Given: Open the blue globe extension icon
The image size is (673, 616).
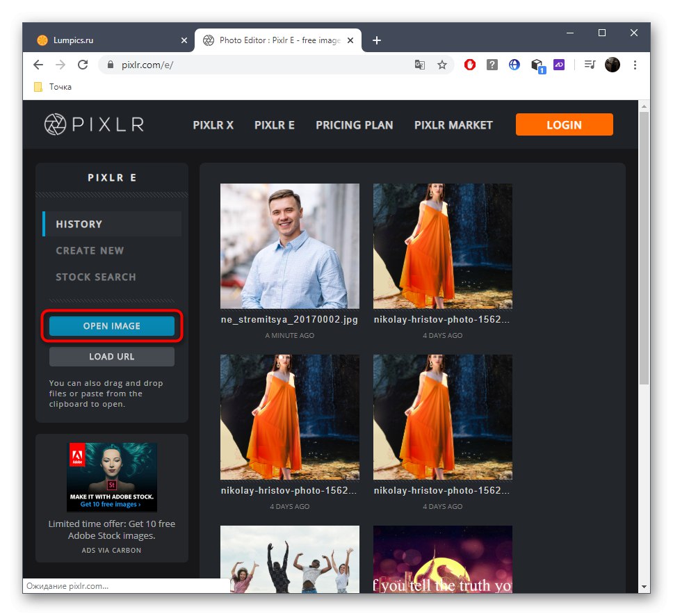Looking at the screenshot, I should [514, 65].
